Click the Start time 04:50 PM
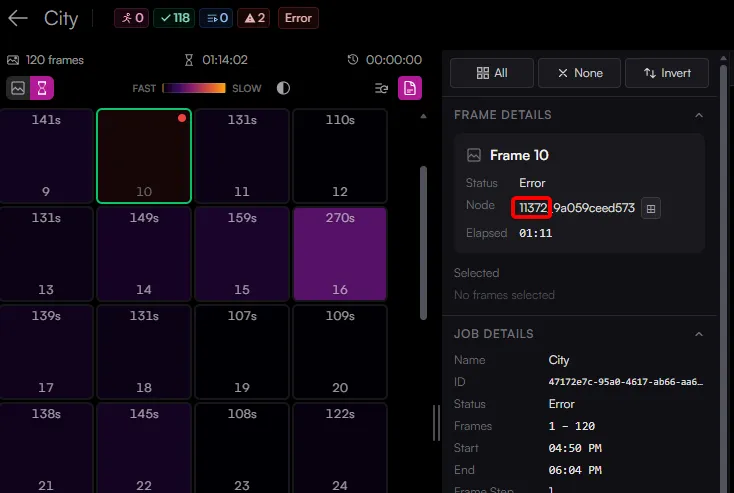The image size is (734, 493). tap(575, 448)
